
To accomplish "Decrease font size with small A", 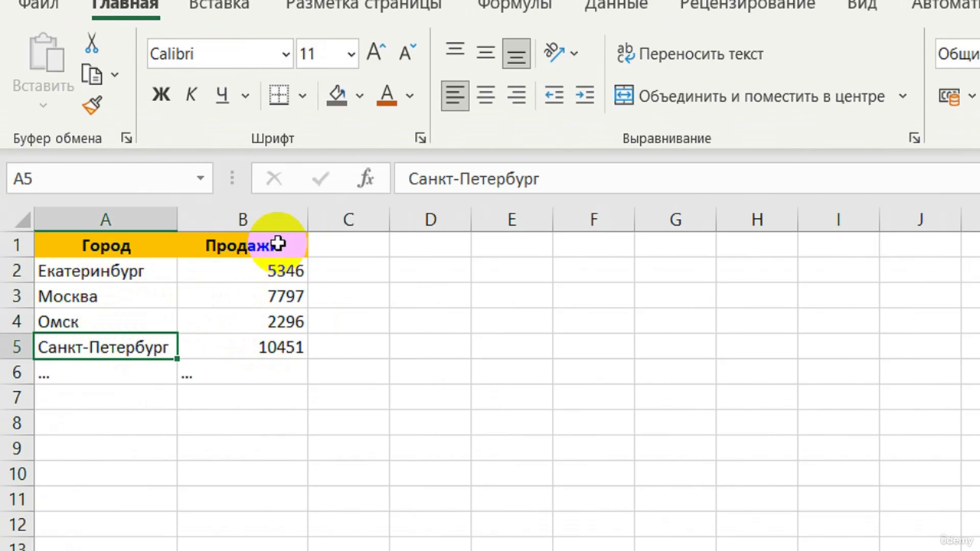I will pos(407,53).
